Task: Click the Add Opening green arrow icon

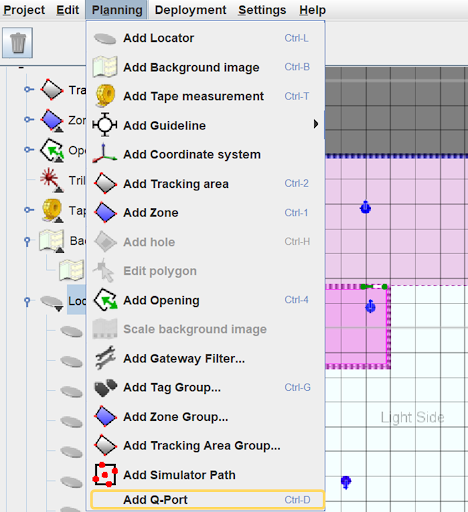Action: 106,300
